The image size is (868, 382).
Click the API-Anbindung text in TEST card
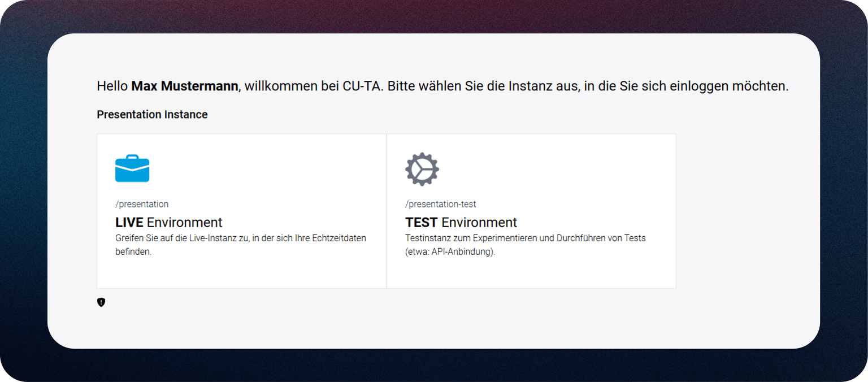(462, 252)
